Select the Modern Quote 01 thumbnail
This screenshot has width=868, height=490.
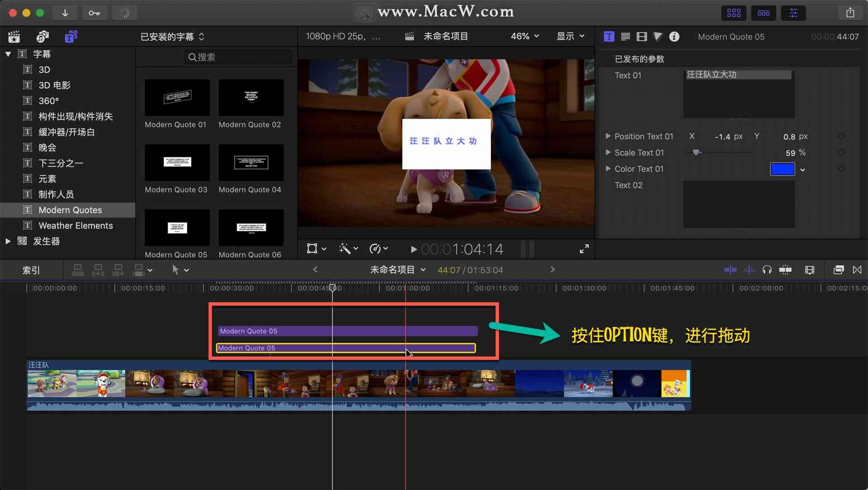click(x=177, y=97)
